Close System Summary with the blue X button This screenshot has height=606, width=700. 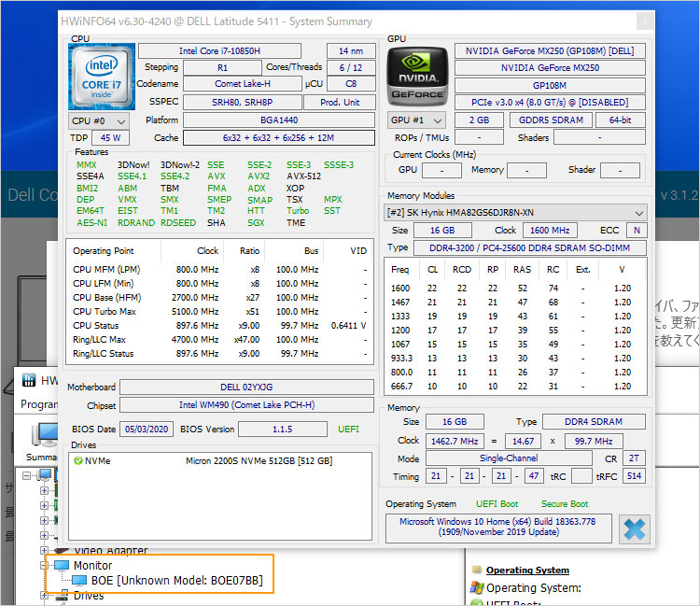click(635, 529)
